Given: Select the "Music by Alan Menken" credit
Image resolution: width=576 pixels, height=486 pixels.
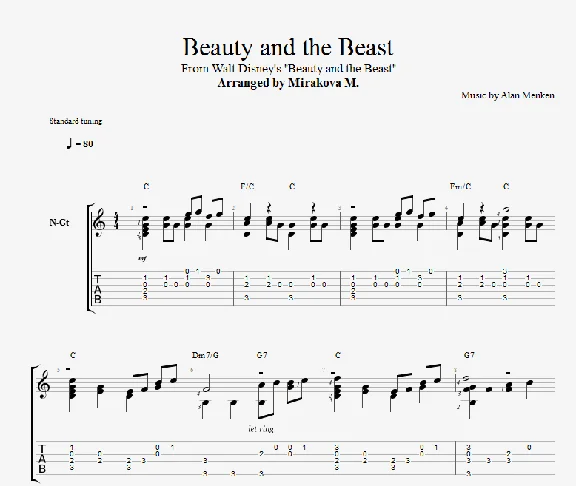Looking at the screenshot, I should 508,96.
